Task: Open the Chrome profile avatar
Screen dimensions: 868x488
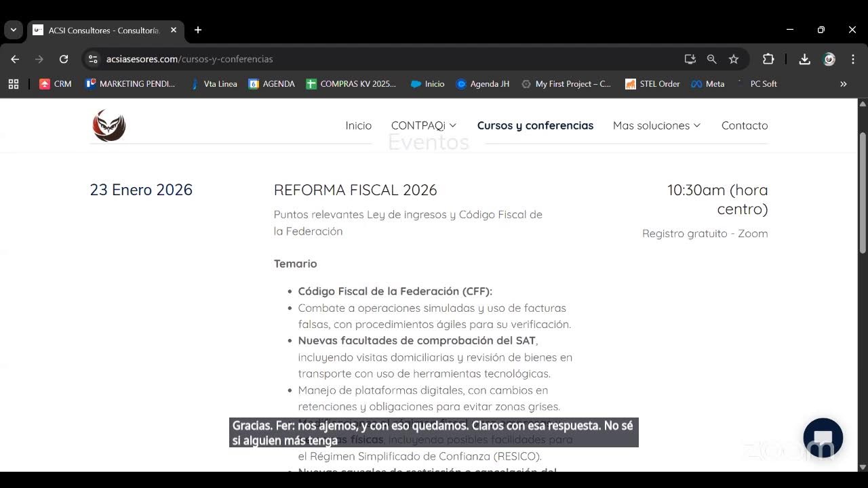Action: tap(829, 59)
